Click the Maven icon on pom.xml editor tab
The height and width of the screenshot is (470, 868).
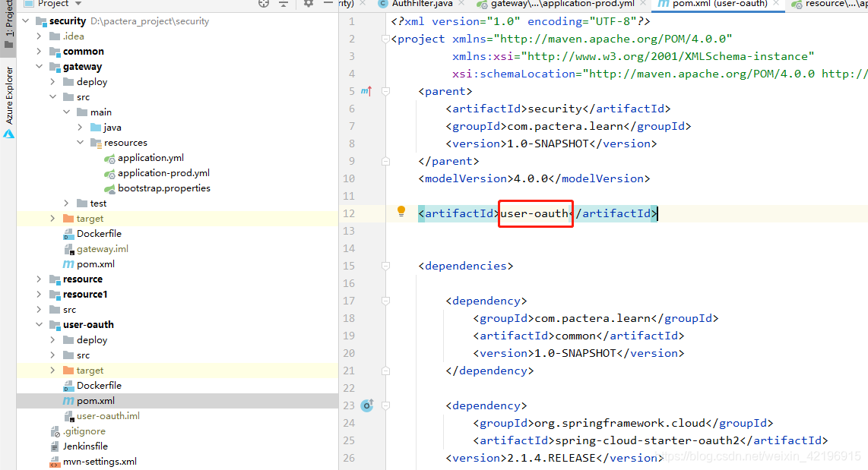664,4
